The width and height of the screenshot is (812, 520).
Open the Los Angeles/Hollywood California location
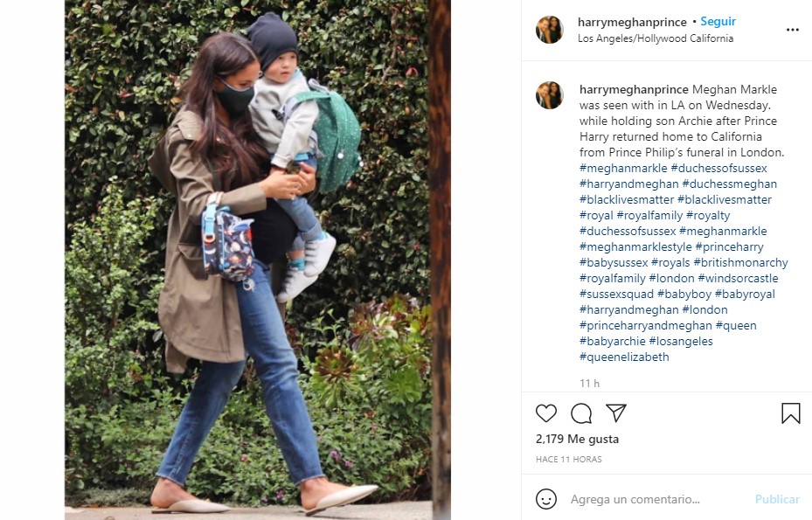pos(655,38)
